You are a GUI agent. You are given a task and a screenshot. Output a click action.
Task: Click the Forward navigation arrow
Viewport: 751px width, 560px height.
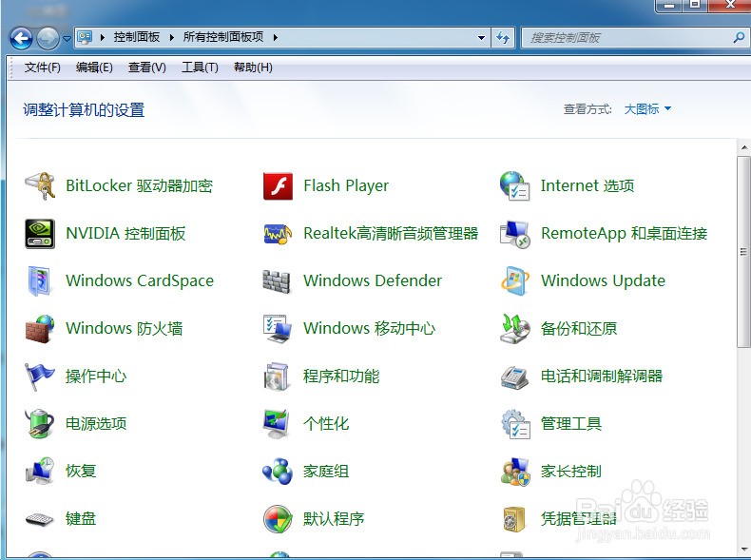[48, 38]
